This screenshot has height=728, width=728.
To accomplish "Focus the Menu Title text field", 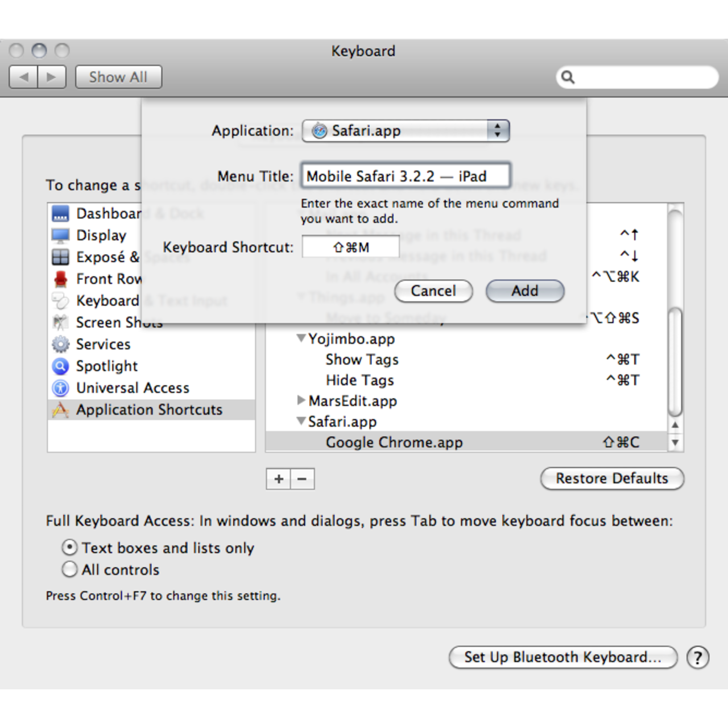I will pyautogui.click(x=406, y=176).
